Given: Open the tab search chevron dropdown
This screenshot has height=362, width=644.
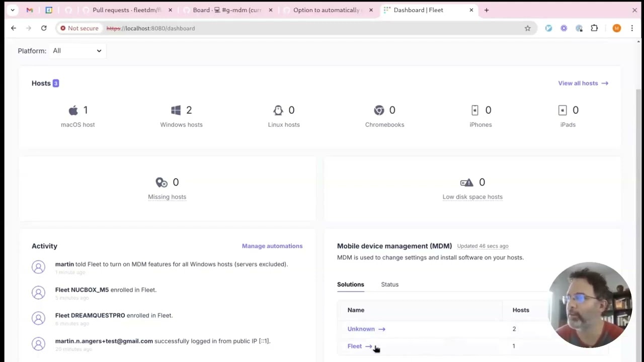Looking at the screenshot, I should click(13, 10).
